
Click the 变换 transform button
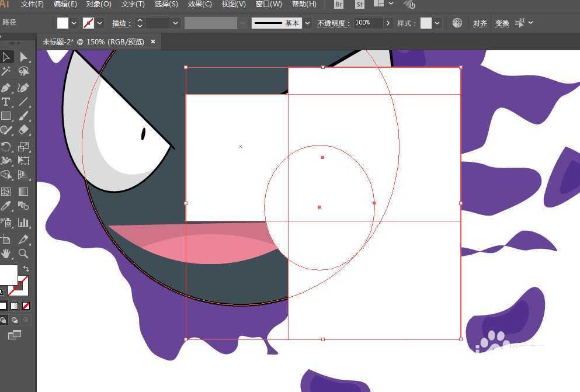pos(502,23)
